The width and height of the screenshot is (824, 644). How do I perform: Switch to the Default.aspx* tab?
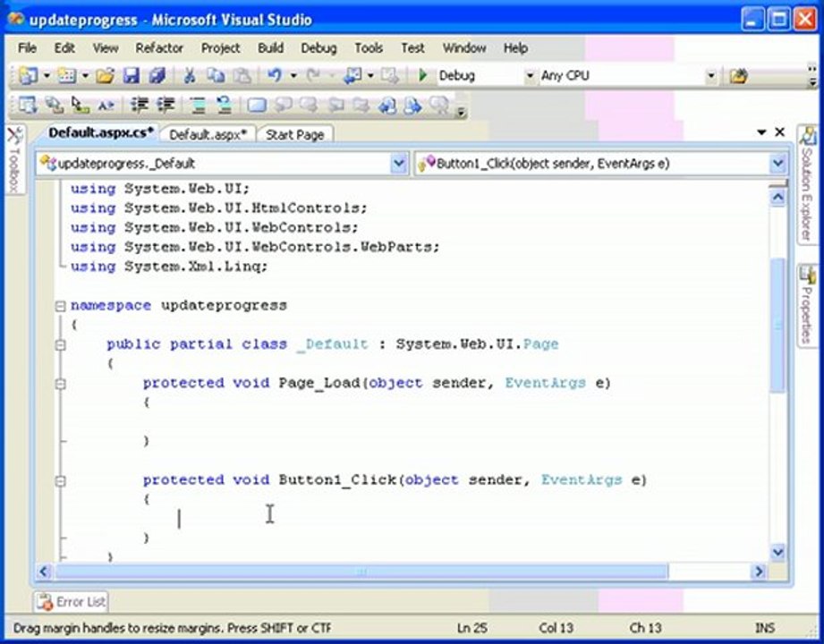click(x=208, y=134)
